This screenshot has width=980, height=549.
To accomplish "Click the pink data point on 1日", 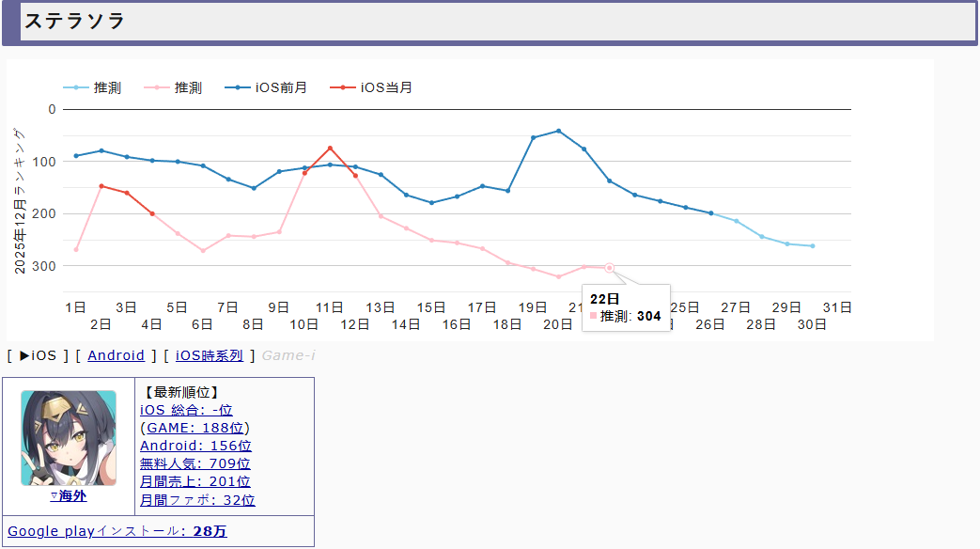I will (x=76, y=249).
